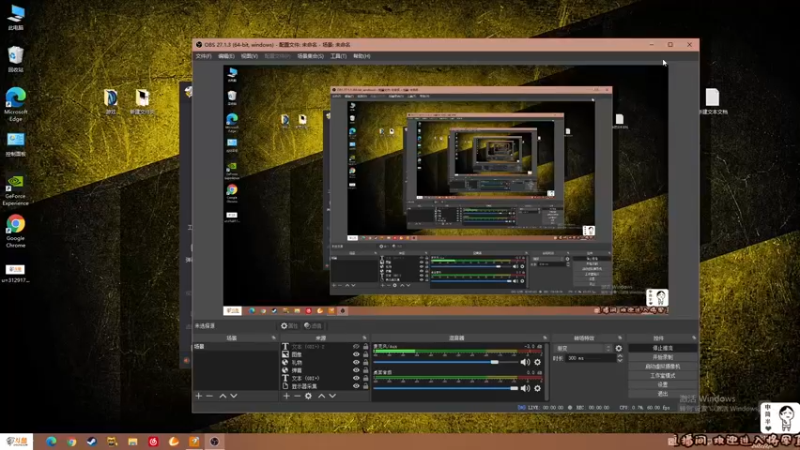Open source properties gear in Sources toolbar
The width and height of the screenshot is (800, 450).
308,396
